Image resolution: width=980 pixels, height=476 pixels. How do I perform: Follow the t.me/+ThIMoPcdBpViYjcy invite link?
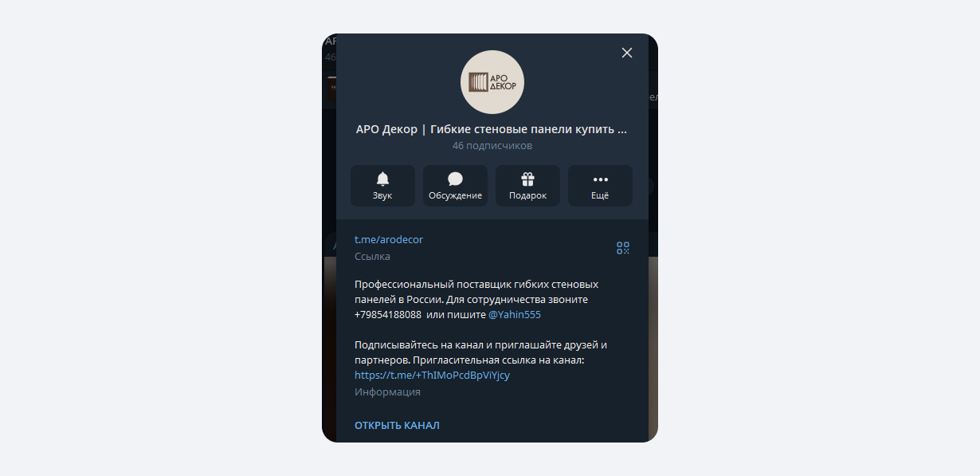pyautogui.click(x=432, y=375)
